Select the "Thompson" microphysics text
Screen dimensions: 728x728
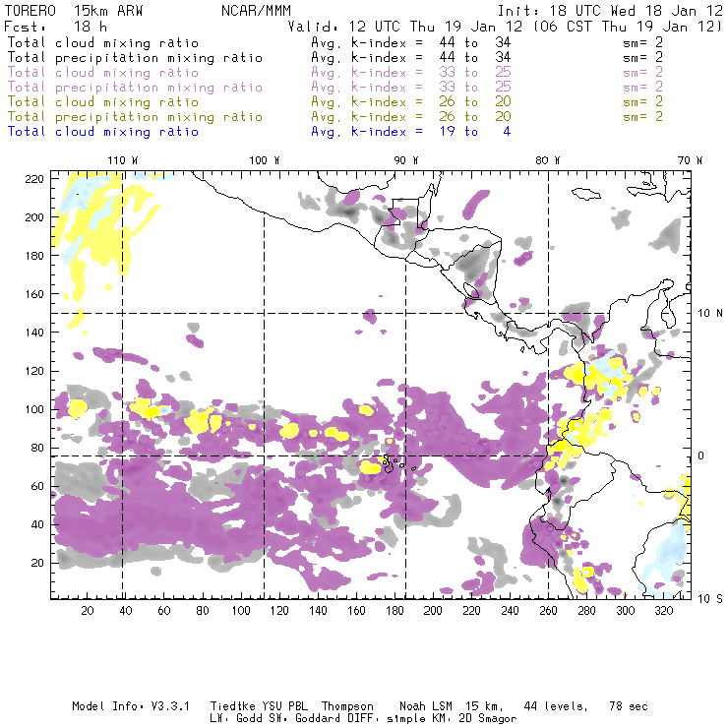click(347, 707)
